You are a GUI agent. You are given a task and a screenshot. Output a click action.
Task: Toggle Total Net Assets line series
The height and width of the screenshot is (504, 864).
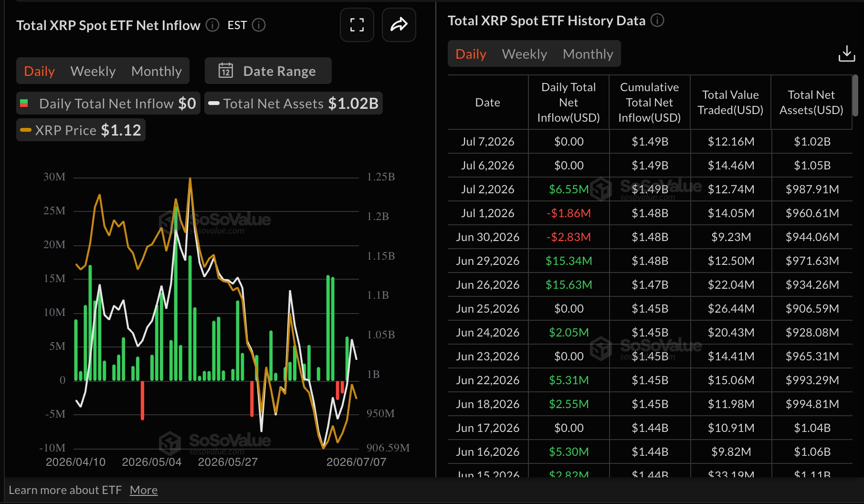pyautogui.click(x=294, y=103)
